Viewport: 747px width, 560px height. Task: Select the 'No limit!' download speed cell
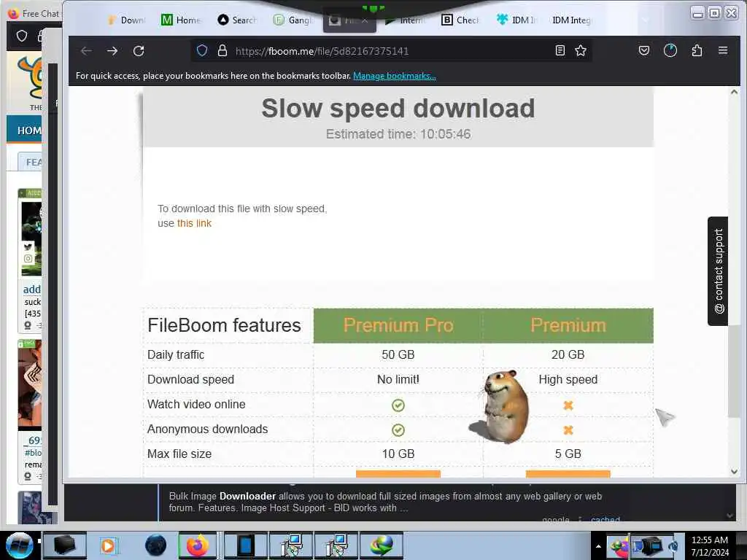tap(398, 379)
